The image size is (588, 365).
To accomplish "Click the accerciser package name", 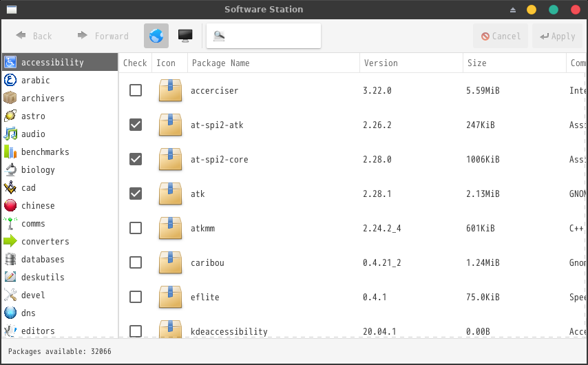I will pyautogui.click(x=215, y=90).
